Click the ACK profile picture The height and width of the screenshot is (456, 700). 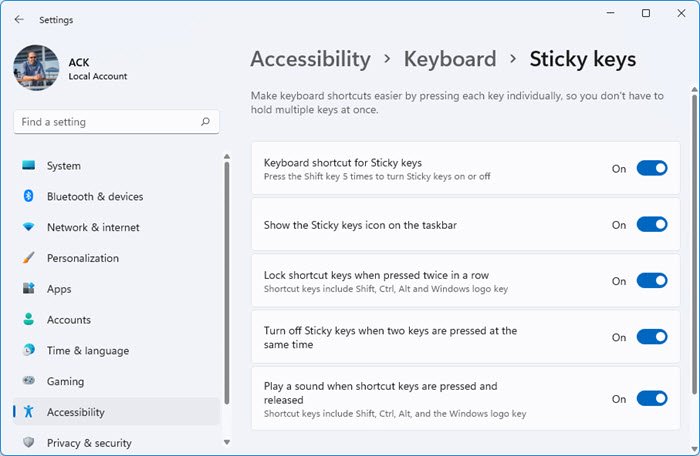[37, 69]
